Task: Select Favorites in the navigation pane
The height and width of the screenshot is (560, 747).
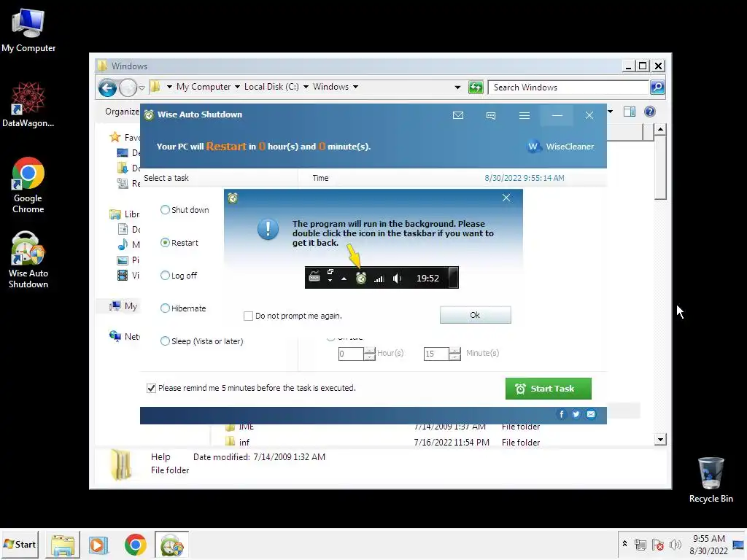Action: [x=125, y=138]
